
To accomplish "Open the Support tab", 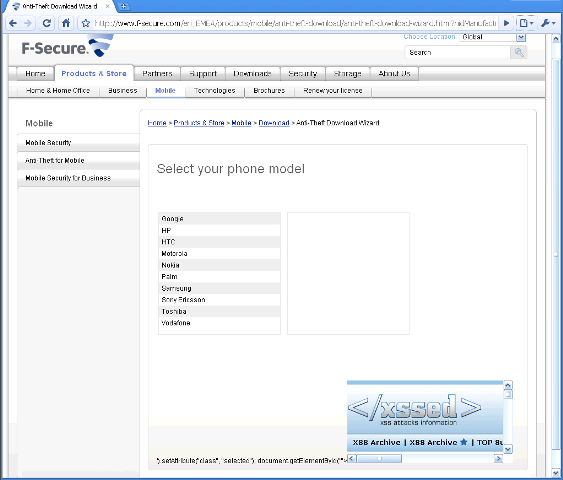I will click(203, 74).
